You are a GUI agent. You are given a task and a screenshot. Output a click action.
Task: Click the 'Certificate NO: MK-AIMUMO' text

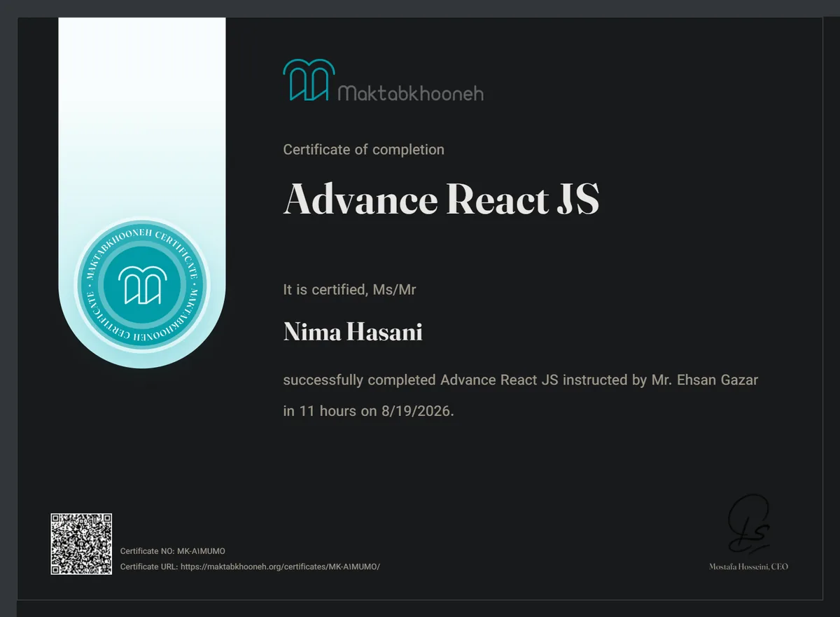tap(173, 551)
